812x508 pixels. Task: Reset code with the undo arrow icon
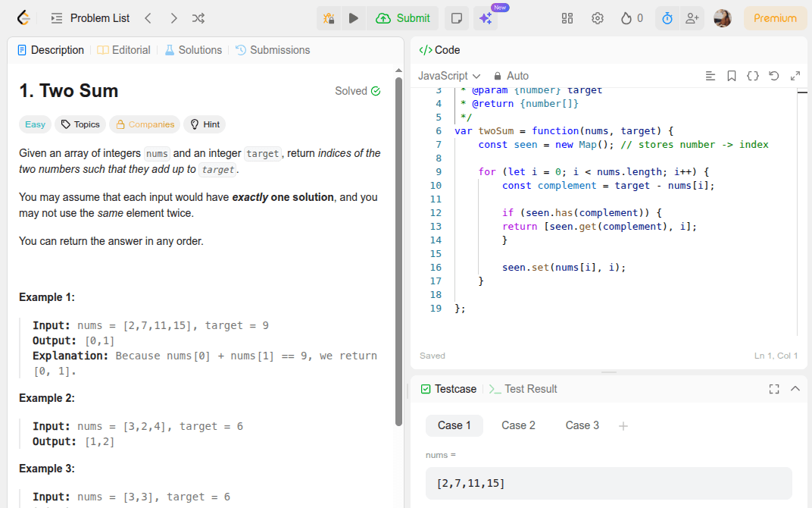coord(774,76)
